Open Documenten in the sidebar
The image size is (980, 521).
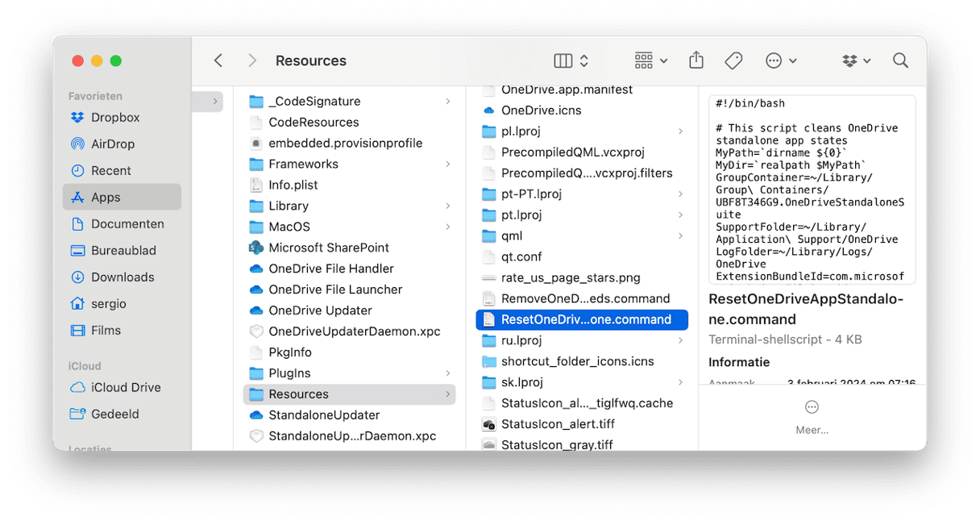(122, 223)
